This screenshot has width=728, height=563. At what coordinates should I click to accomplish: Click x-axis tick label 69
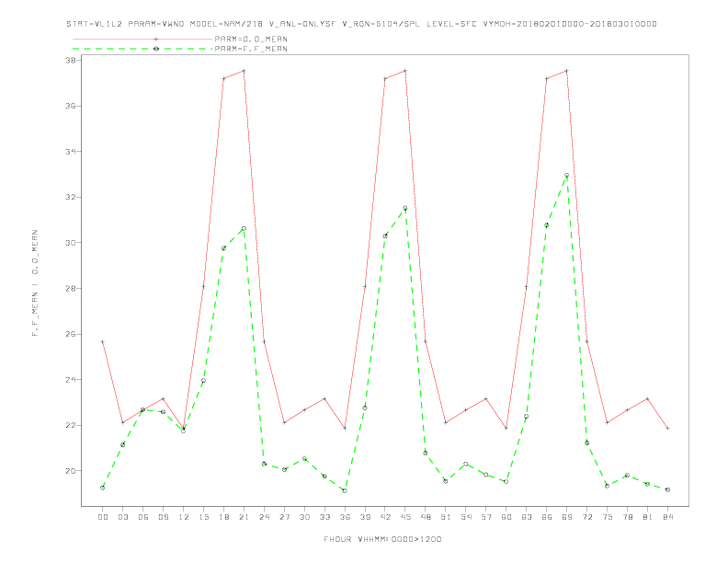pyautogui.click(x=567, y=517)
